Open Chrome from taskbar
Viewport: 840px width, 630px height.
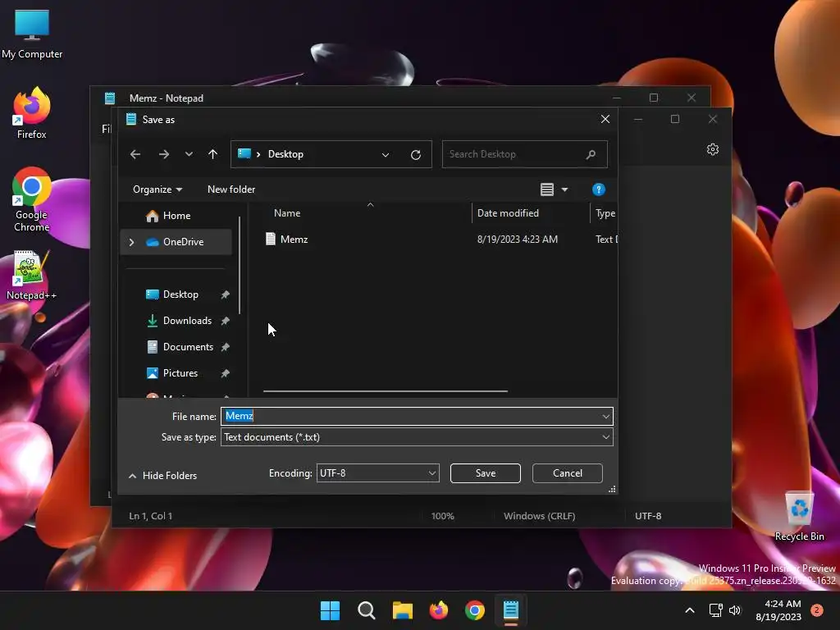(x=475, y=610)
